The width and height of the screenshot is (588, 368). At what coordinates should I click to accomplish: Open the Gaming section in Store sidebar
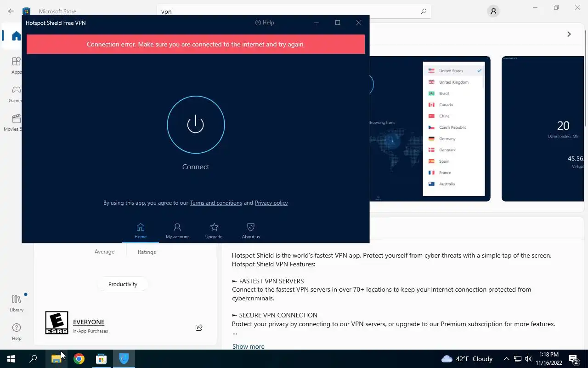pos(17,94)
